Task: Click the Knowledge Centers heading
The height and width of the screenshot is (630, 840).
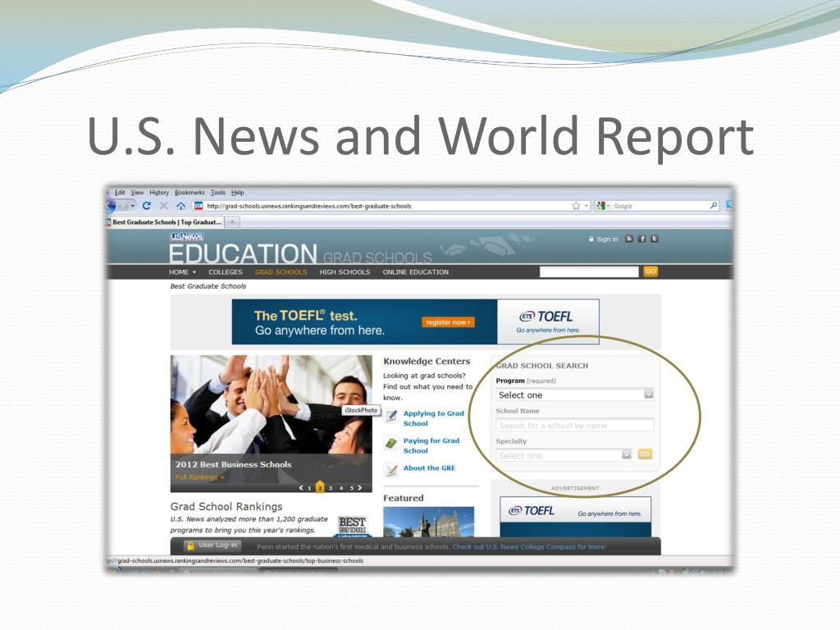Action: (x=427, y=361)
